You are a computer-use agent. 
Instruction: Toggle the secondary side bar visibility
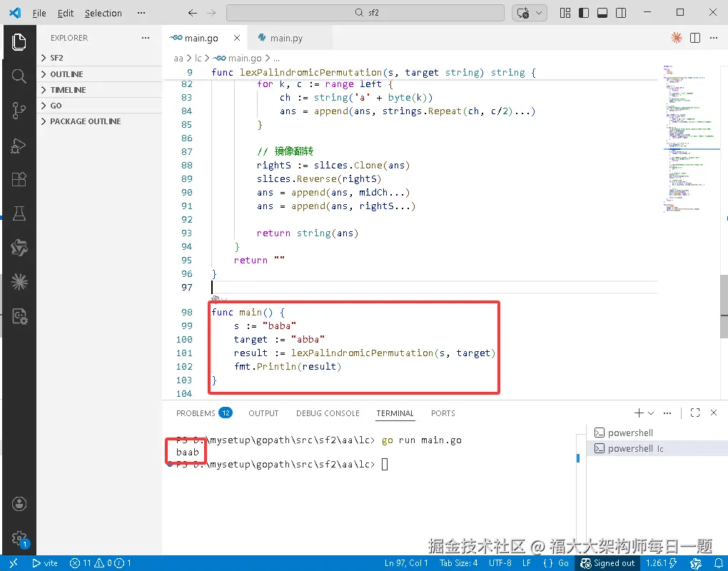click(x=621, y=13)
